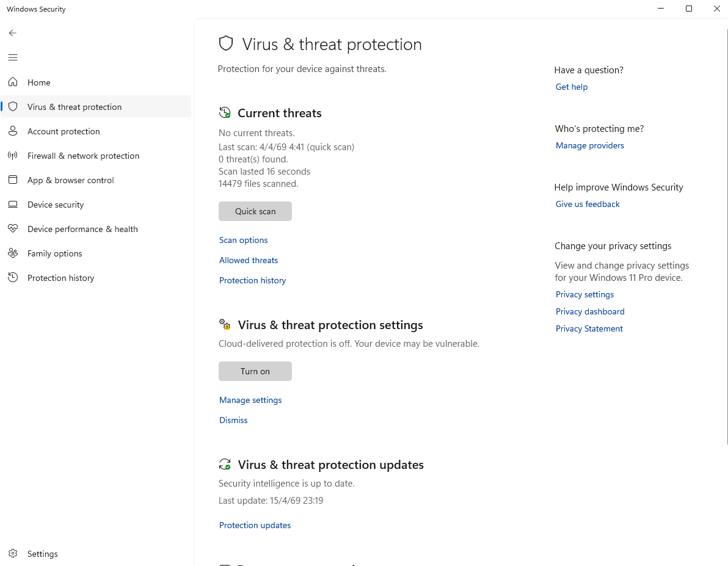Click the Family options people icon
Screen dimensions: 728x566
[13, 253]
